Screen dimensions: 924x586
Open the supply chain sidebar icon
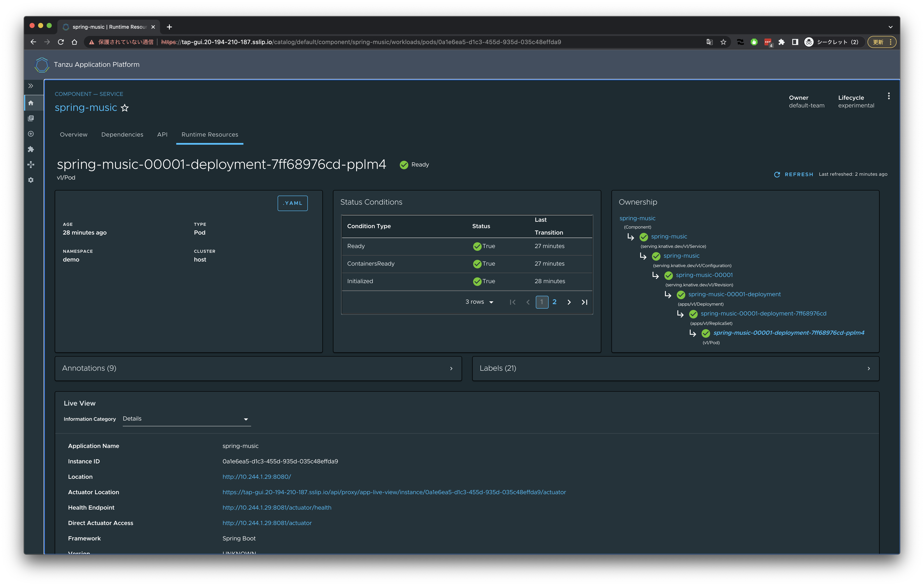pos(31,164)
